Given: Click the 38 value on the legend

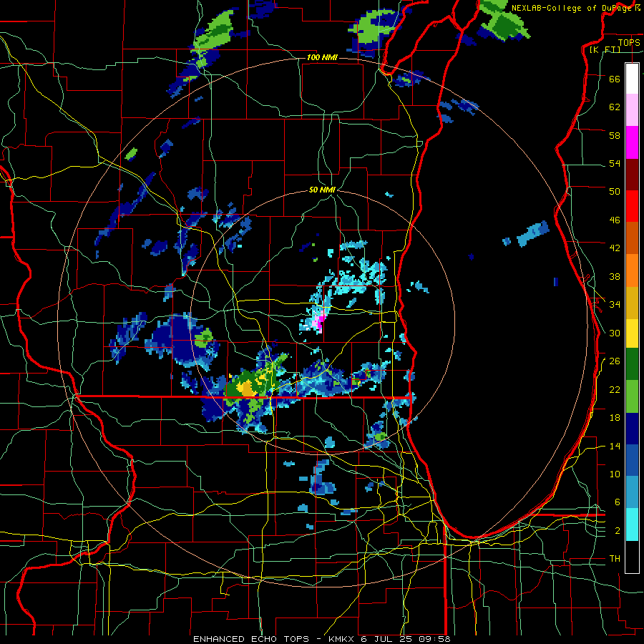Looking at the screenshot, I should pyautogui.click(x=615, y=276).
